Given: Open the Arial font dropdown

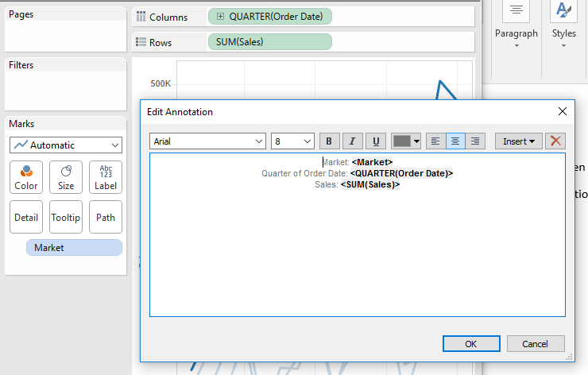Looking at the screenshot, I should (x=207, y=141).
